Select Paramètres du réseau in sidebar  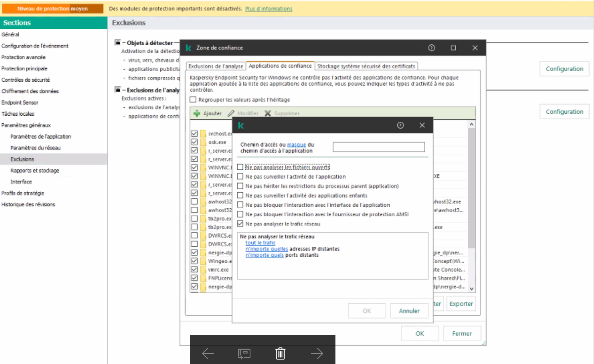[x=36, y=148]
